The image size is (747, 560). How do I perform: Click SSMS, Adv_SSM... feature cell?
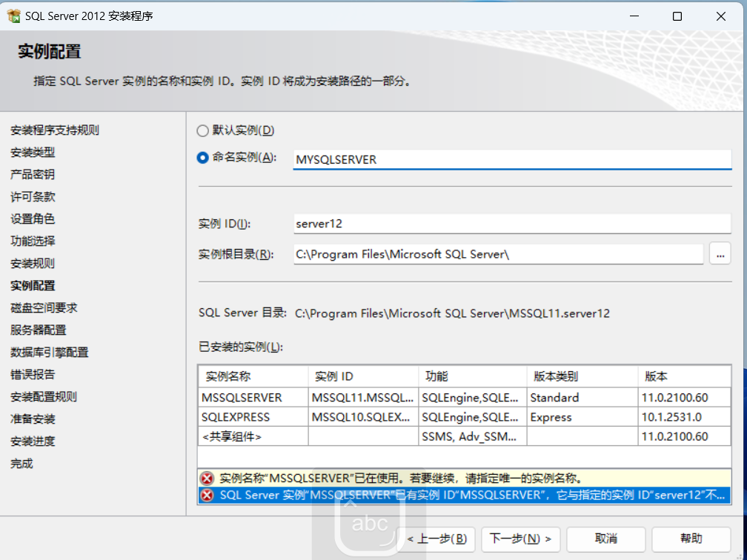point(473,437)
